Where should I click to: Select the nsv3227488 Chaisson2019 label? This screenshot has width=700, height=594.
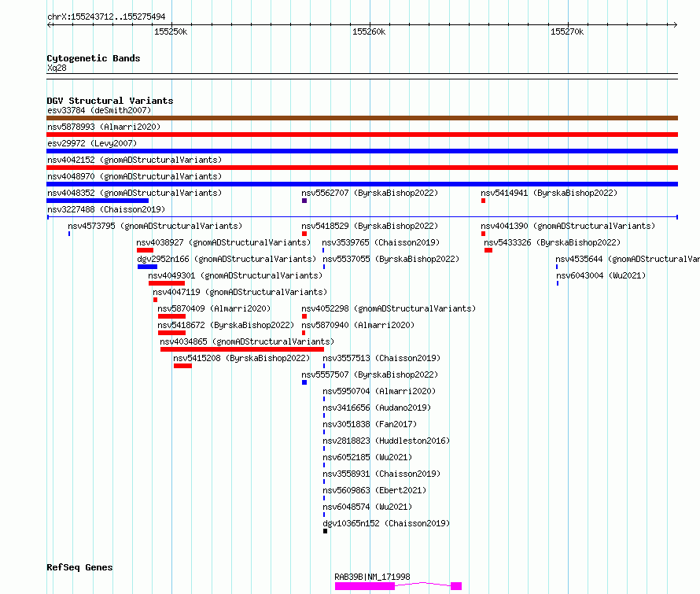(x=106, y=209)
